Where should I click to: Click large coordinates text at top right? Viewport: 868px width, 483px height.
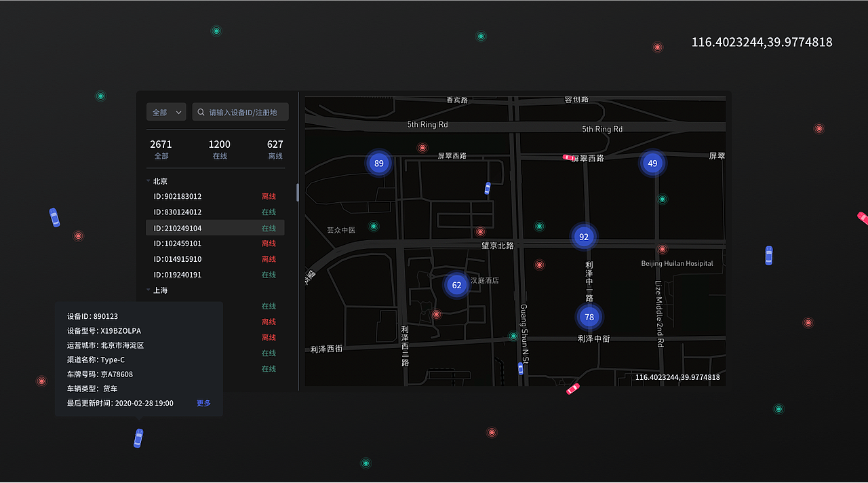pos(762,42)
